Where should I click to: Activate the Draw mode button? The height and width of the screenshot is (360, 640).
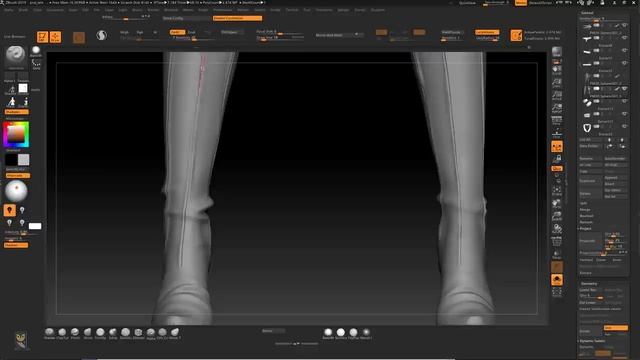coord(55,37)
